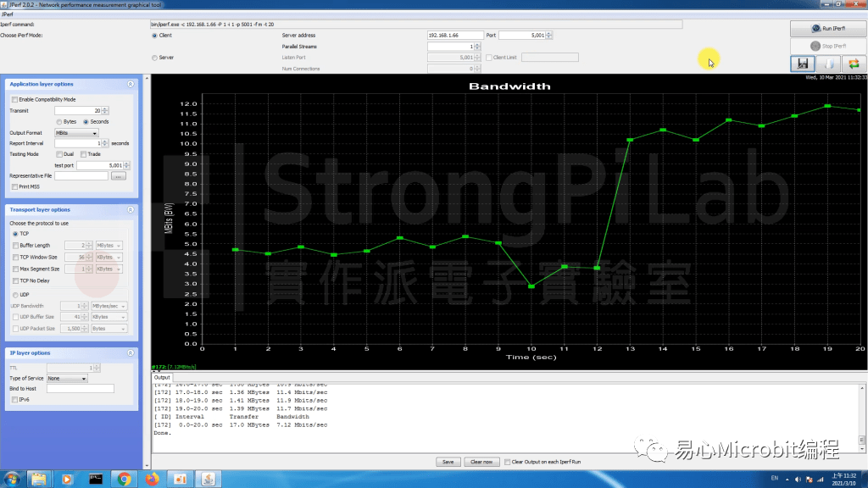The image size is (868, 488).
Task: Click the Bind to Host input field
Action: (x=81, y=389)
